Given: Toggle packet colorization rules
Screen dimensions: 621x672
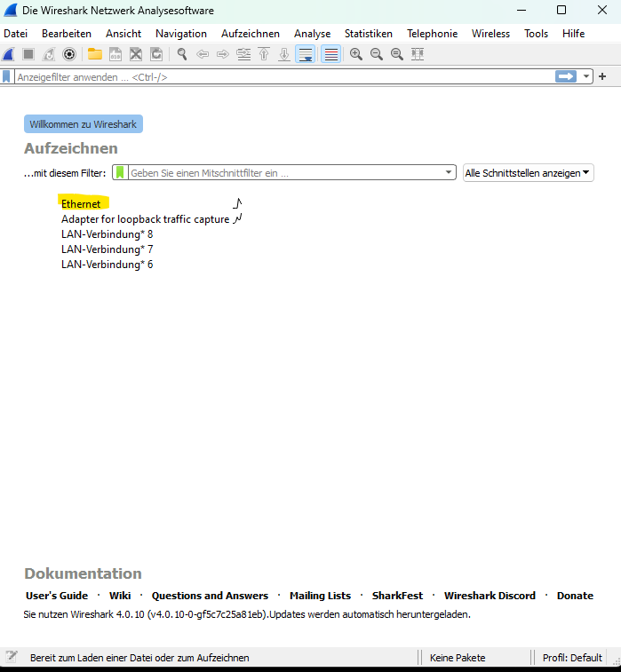Looking at the screenshot, I should 331,54.
